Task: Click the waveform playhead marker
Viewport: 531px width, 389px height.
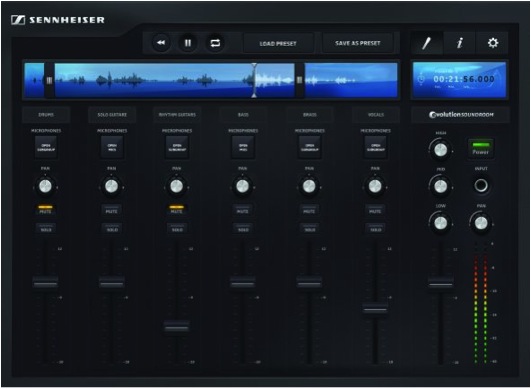Action: 254,80
